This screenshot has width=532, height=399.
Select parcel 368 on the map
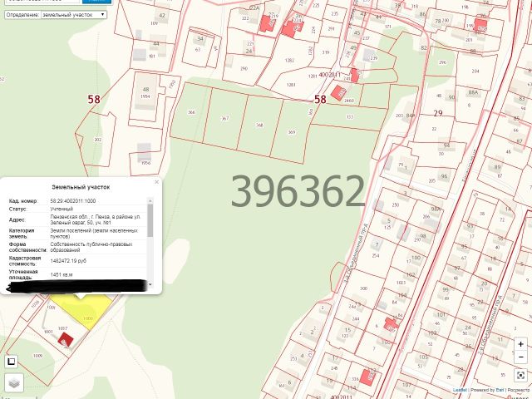click(259, 125)
